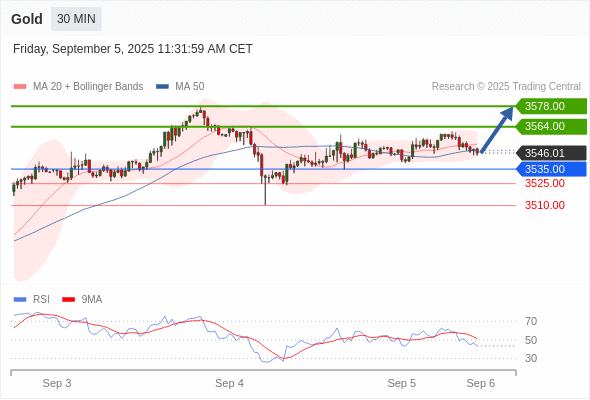
Task: Select the 3578.00 resistance price tag
Action: [x=551, y=106]
